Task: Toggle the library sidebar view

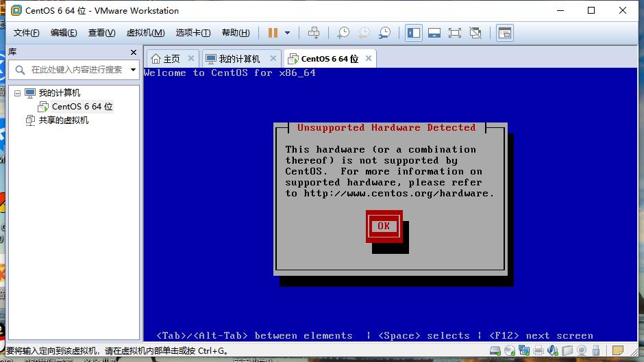Action: click(414, 33)
